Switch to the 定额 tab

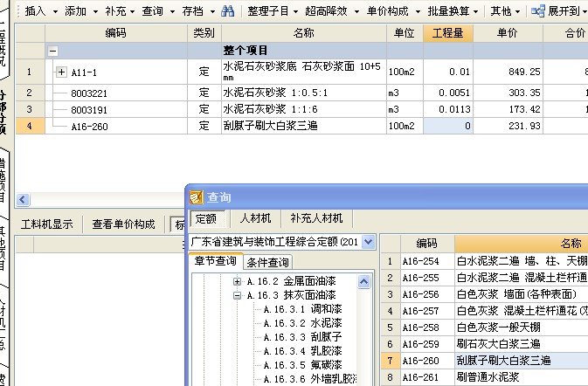point(206,218)
